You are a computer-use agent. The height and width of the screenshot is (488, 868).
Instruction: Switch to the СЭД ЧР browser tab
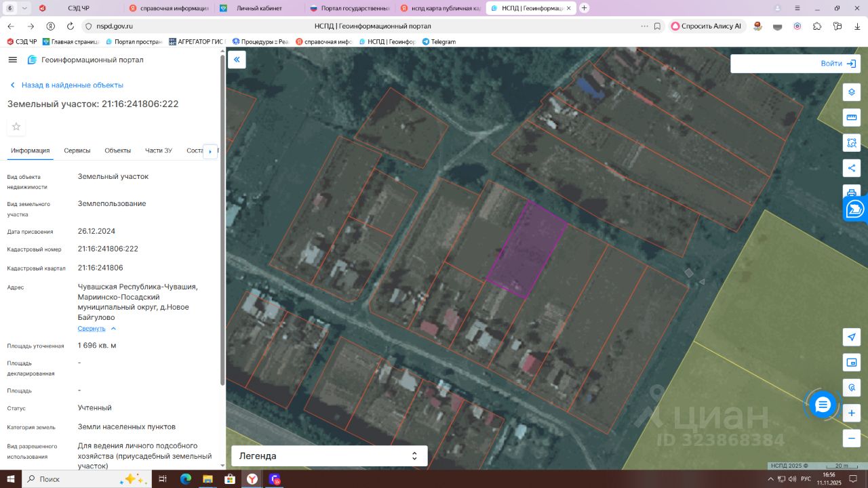click(78, 8)
